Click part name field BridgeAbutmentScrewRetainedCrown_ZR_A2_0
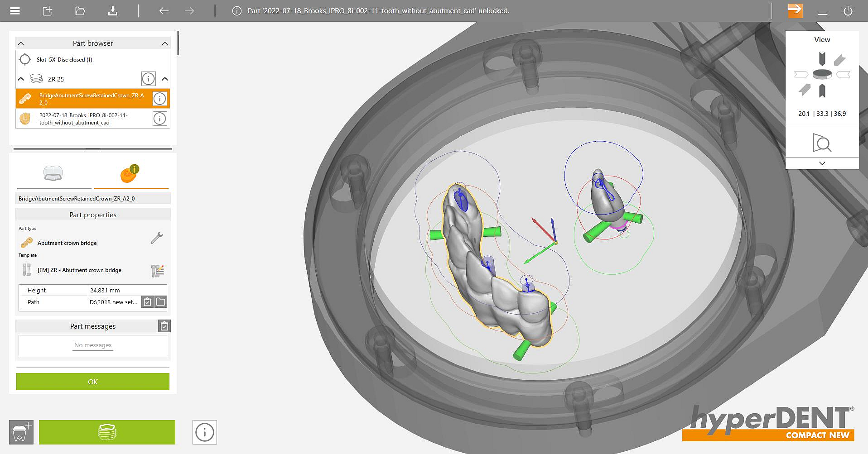The height and width of the screenshot is (454, 868). tap(93, 198)
